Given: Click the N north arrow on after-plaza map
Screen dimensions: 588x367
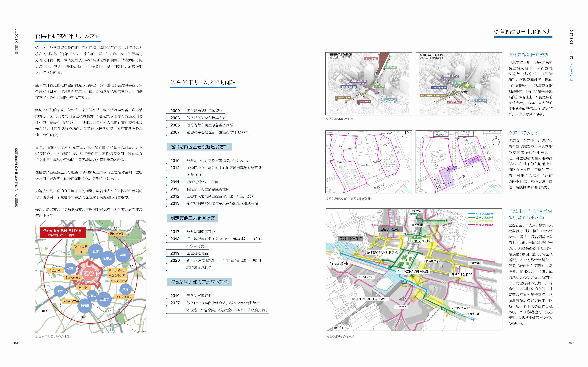Looking at the screenshot, I should tap(495, 141).
